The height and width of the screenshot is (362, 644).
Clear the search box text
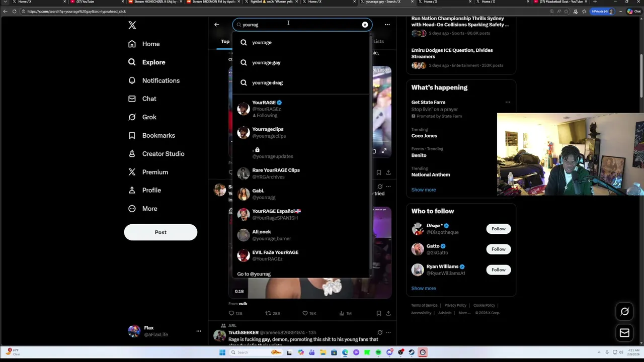click(x=365, y=25)
